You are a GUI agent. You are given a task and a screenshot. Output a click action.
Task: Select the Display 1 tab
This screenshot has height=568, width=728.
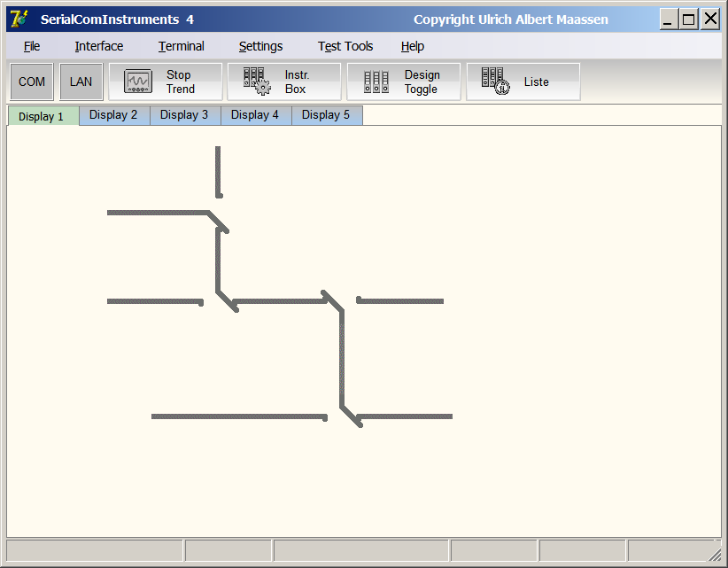click(x=43, y=116)
